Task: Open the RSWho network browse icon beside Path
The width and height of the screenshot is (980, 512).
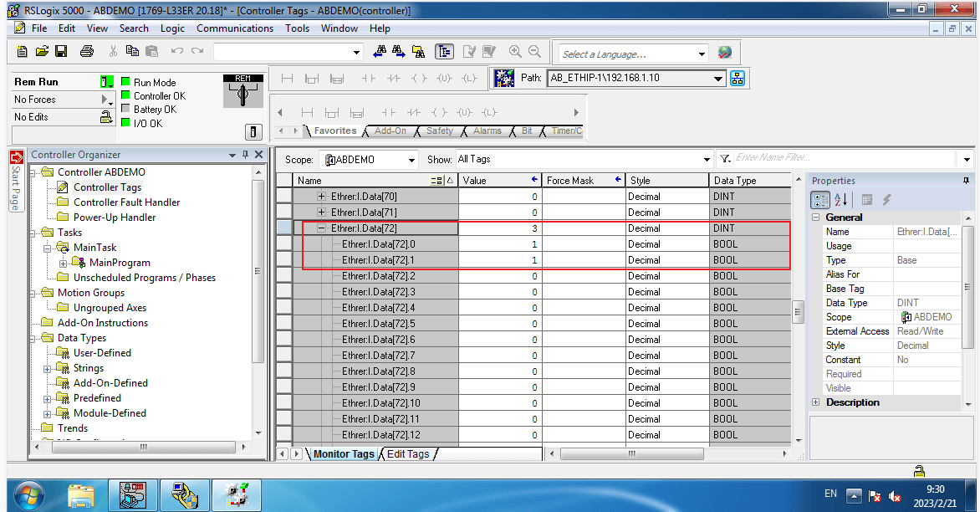Action: point(738,78)
